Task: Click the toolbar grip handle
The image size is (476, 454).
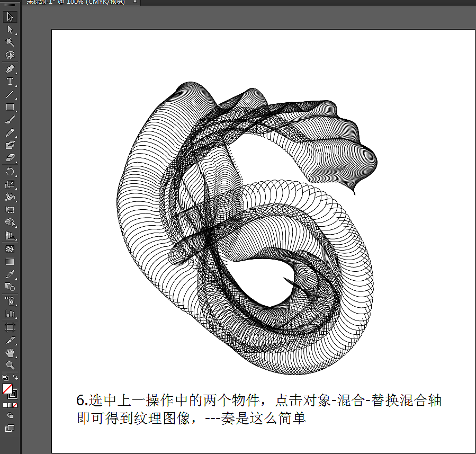Action: [x=10, y=5]
